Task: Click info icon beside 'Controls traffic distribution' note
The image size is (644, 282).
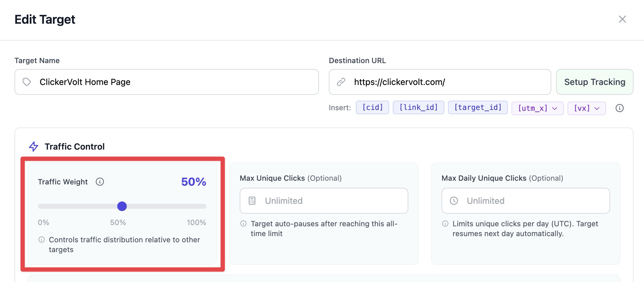Action: pos(42,240)
